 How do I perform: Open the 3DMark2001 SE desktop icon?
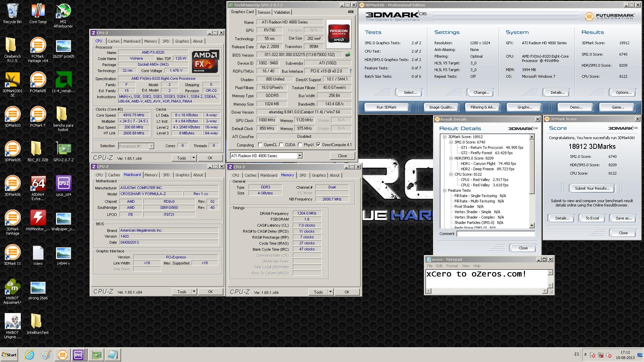pos(12,84)
